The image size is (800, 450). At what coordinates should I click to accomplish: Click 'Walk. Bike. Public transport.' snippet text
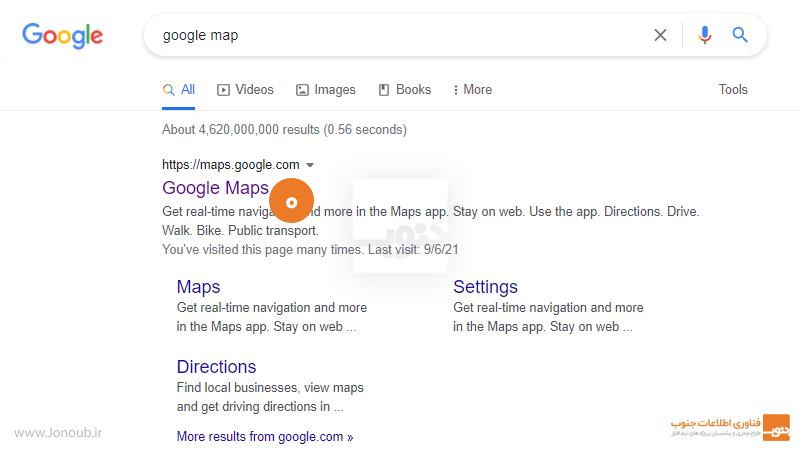tap(240, 231)
